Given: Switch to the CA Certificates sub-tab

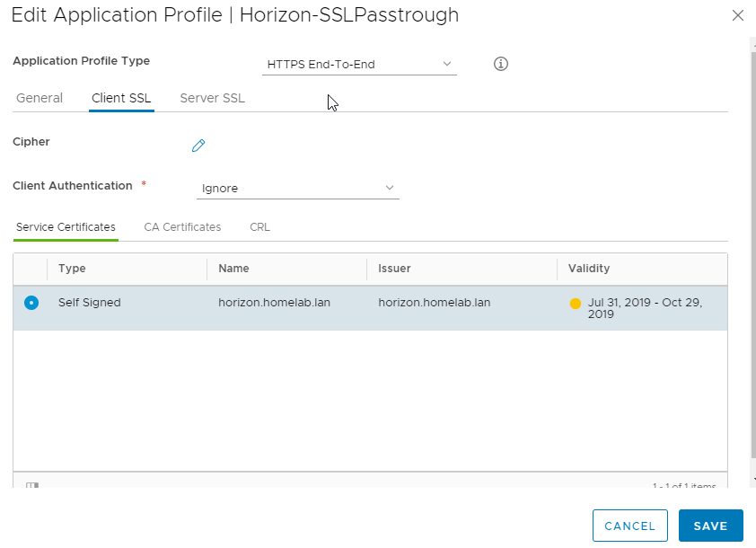Looking at the screenshot, I should point(182,227).
